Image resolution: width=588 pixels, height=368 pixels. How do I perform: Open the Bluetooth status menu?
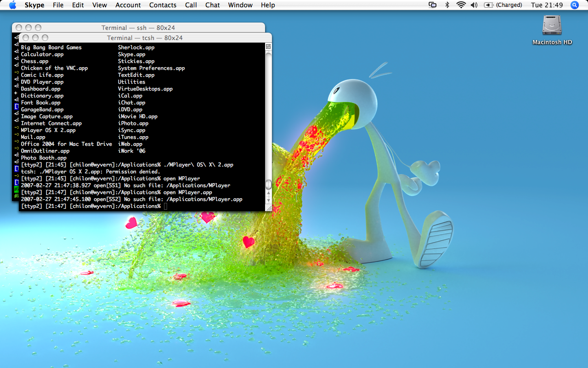point(447,5)
